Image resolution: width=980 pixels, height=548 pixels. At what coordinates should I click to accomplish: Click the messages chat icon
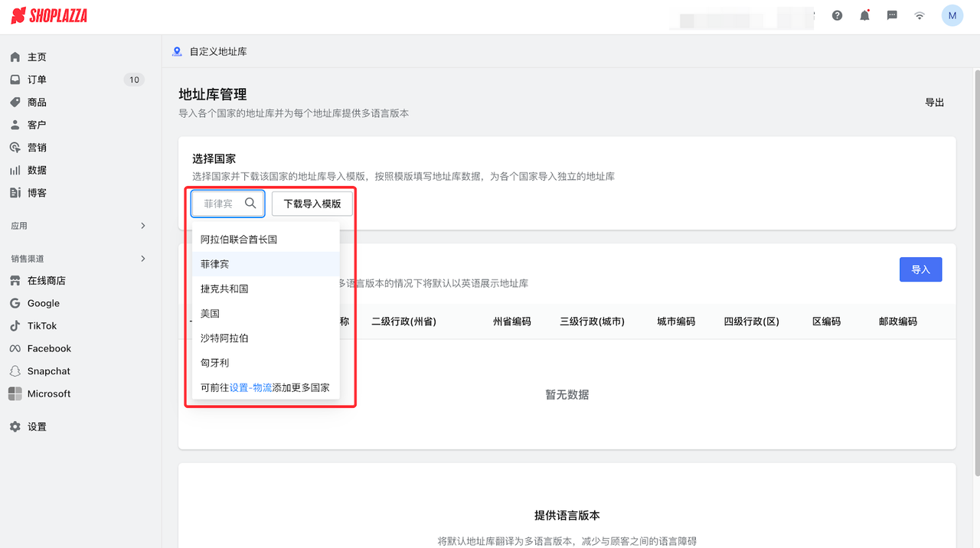(891, 15)
